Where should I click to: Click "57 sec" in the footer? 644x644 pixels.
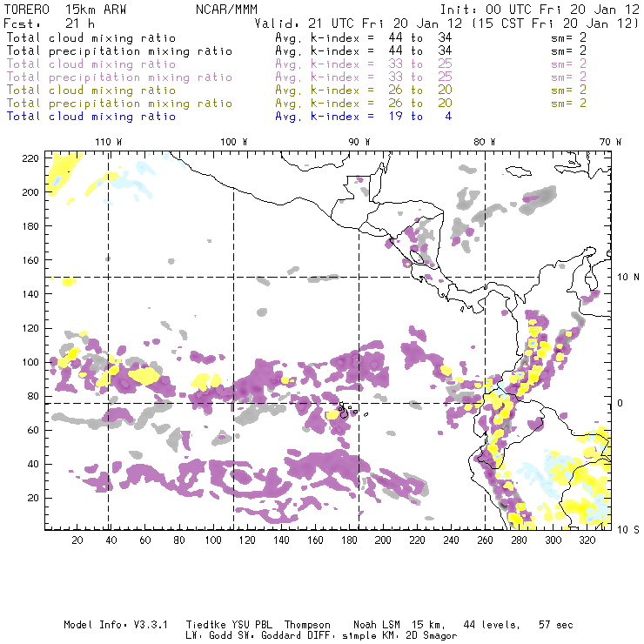556,625
